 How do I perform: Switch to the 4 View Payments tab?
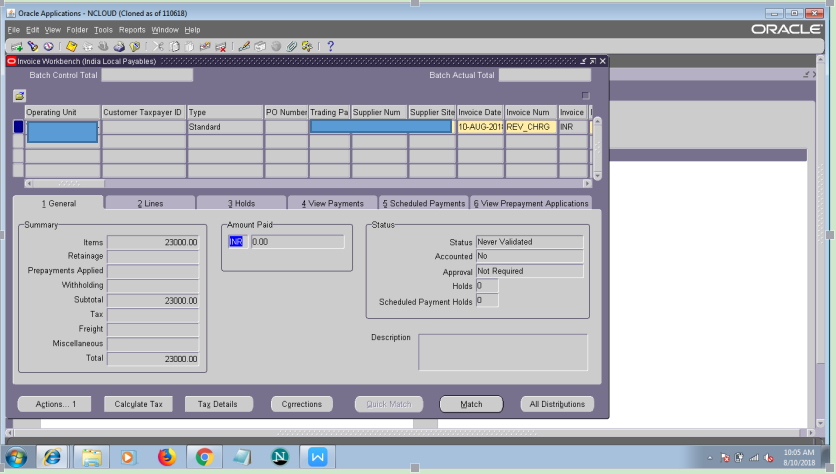pyautogui.click(x=333, y=203)
